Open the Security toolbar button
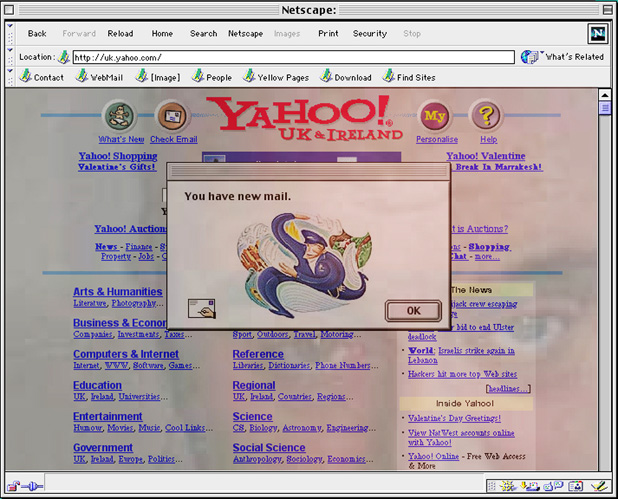The width and height of the screenshot is (618, 499). click(370, 34)
